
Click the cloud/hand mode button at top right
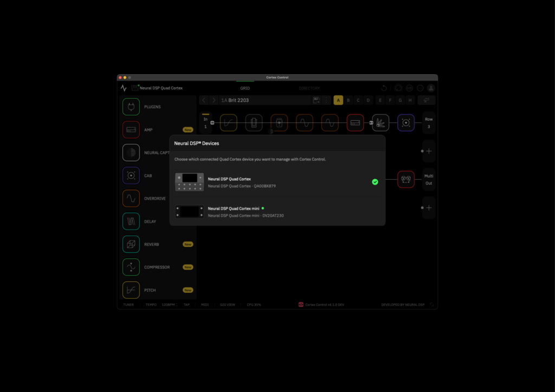tap(426, 100)
